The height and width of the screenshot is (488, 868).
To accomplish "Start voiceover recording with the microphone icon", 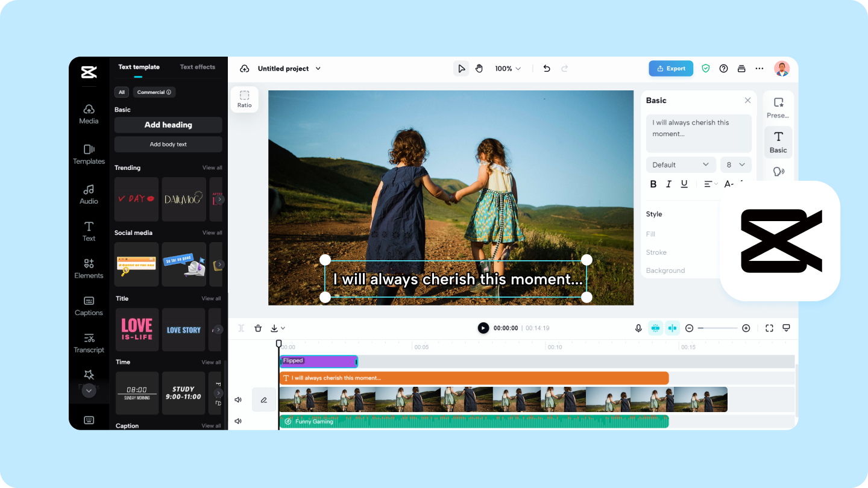I will click(638, 328).
